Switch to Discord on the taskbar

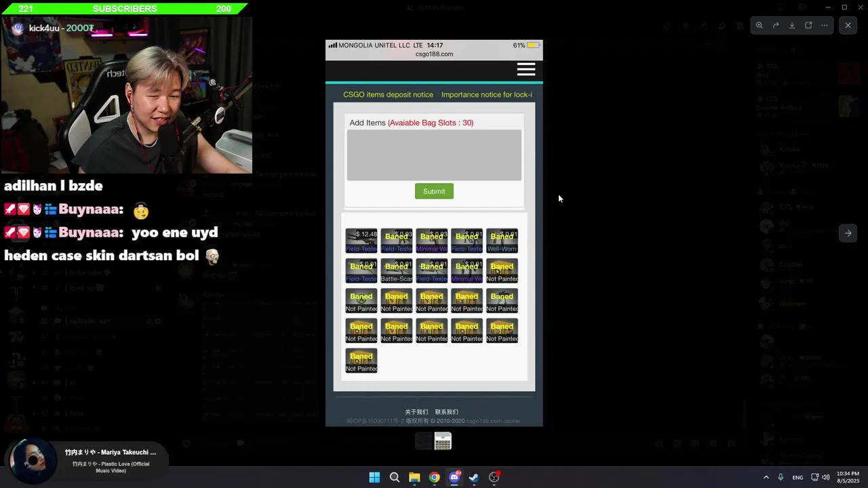coord(454,477)
